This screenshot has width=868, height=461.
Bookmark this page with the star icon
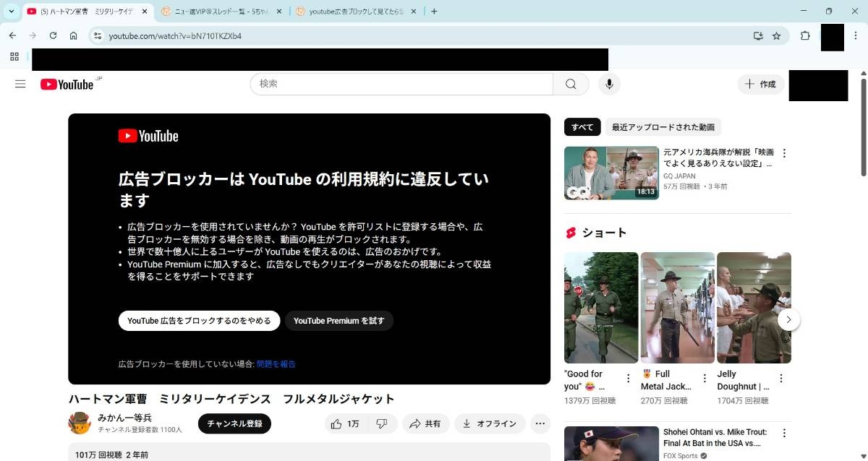coord(776,35)
